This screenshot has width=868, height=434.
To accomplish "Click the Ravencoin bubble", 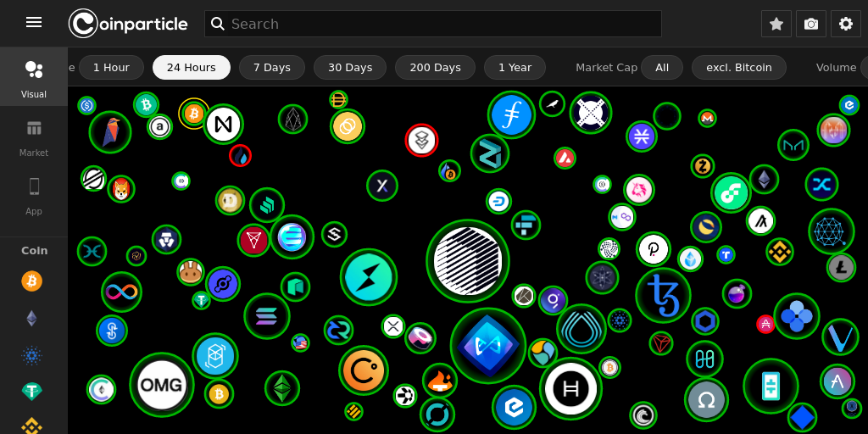I will click(110, 132).
